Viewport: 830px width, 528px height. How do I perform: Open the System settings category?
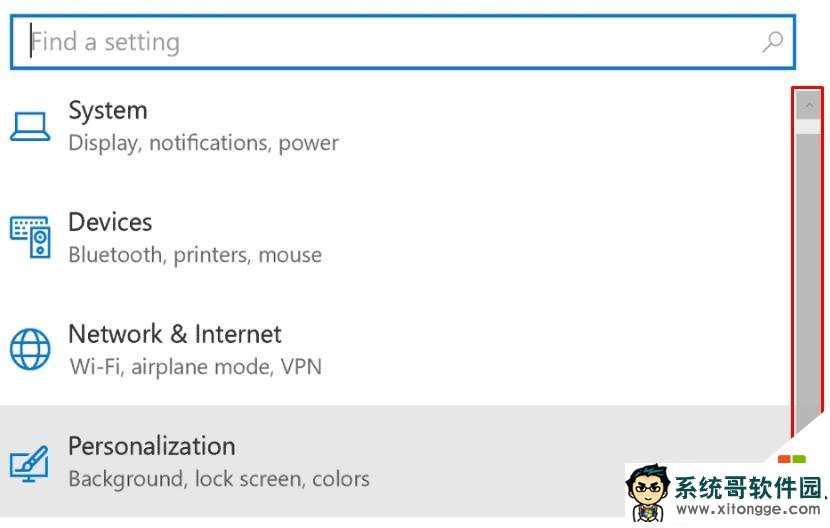[395, 127]
